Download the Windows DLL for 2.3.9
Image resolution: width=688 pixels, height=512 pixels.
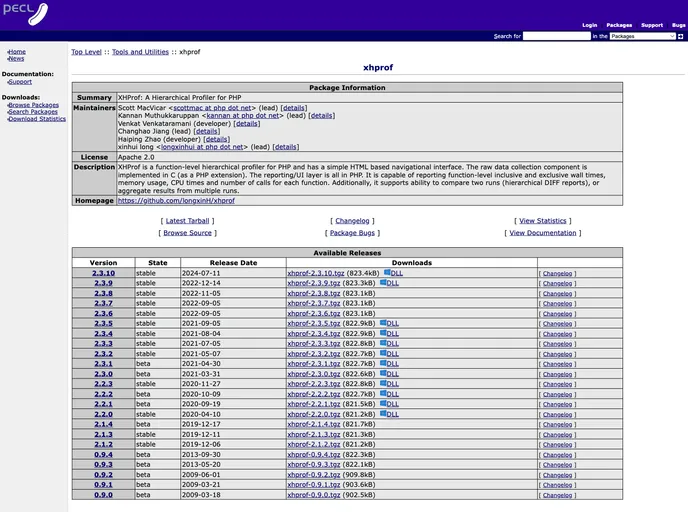(x=390, y=283)
